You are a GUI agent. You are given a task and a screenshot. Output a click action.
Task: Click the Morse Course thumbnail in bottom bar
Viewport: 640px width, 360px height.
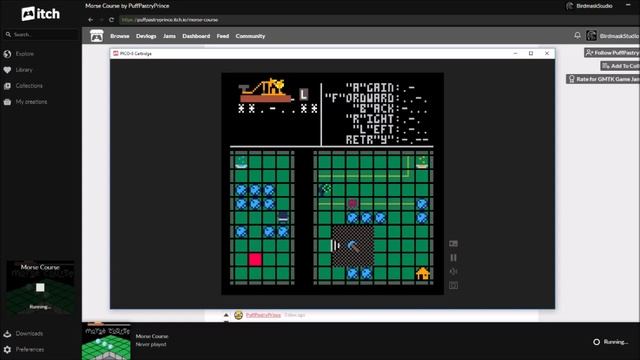pos(107,342)
